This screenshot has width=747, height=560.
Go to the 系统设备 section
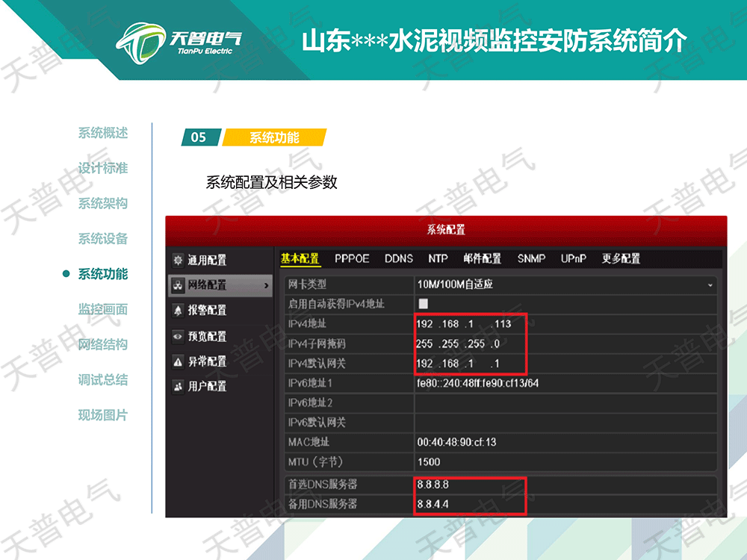coord(103,239)
